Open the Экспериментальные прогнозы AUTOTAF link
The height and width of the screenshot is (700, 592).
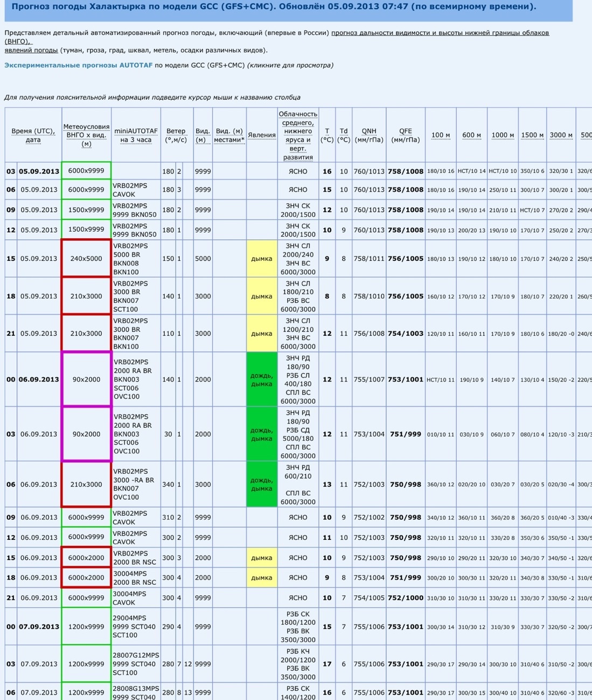[x=78, y=65]
